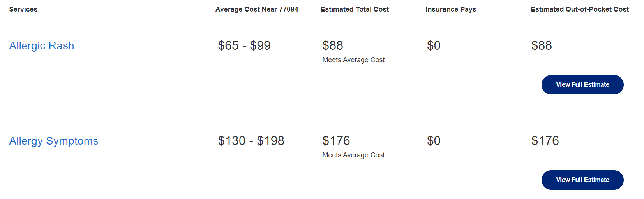This screenshot has height=199, width=644.
Task: Click the Insurance Pays column header
Action: click(x=451, y=9)
